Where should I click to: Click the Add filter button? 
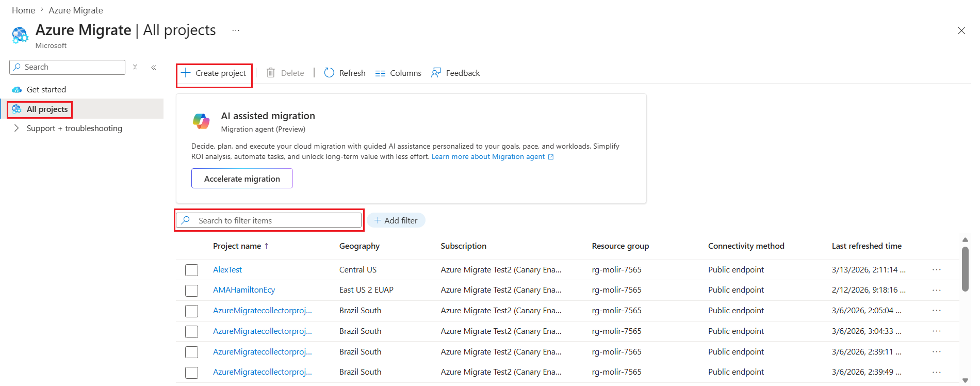pyautogui.click(x=396, y=220)
